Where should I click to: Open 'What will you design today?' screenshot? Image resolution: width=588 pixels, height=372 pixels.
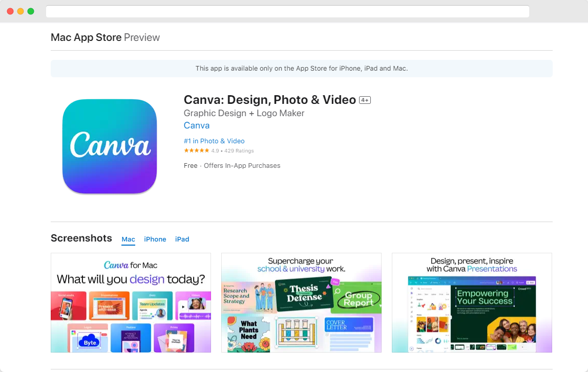pyautogui.click(x=131, y=303)
